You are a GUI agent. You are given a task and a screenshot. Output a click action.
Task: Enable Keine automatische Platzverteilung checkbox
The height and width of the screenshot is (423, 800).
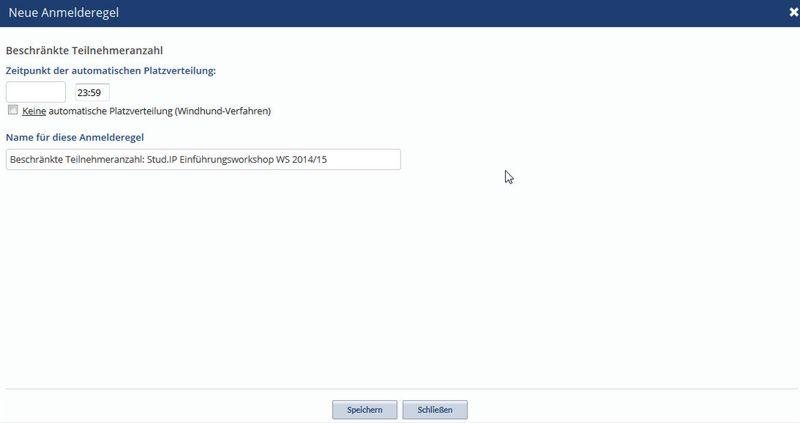[13, 110]
